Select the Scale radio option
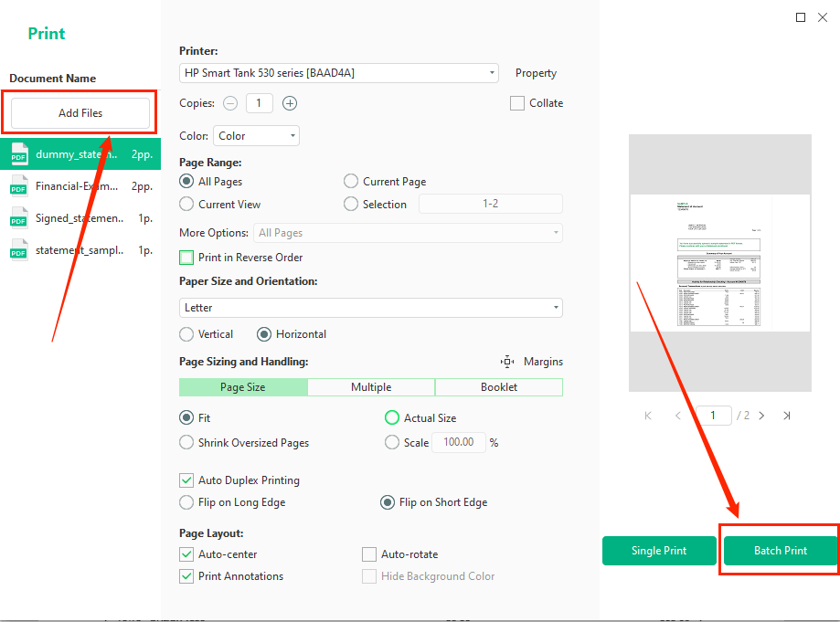The image size is (840, 622). (x=392, y=442)
